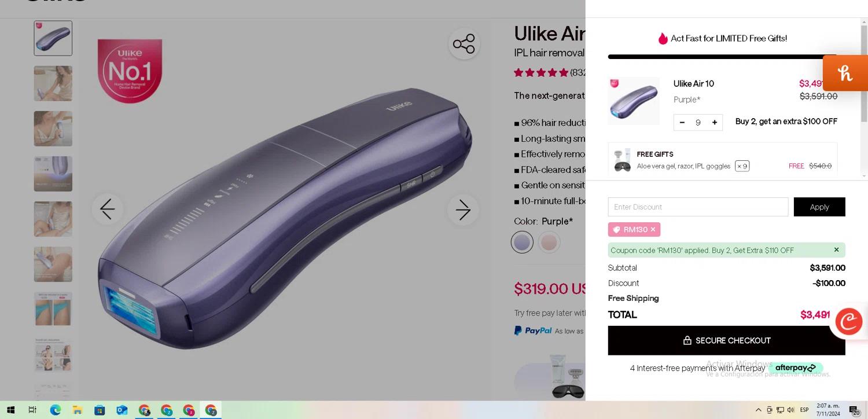Dismiss the coupon applied green message
This screenshot has height=419, width=868.
click(836, 250)
